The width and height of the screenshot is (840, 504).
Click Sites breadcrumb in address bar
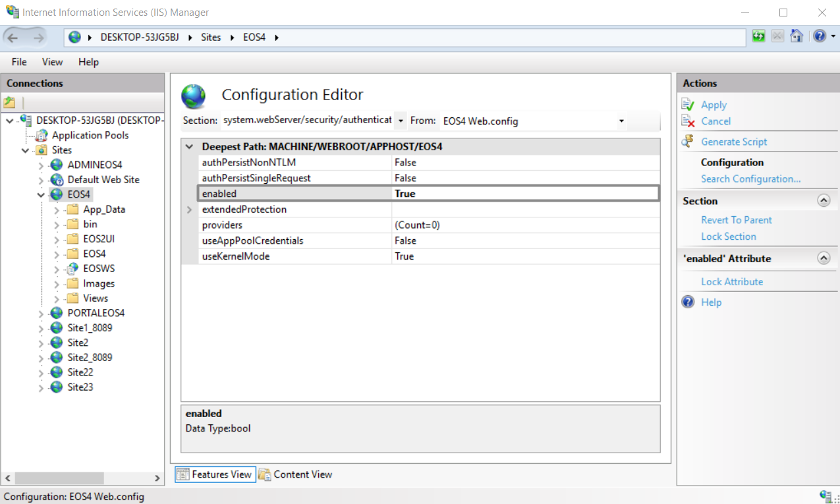coord(211,38)
